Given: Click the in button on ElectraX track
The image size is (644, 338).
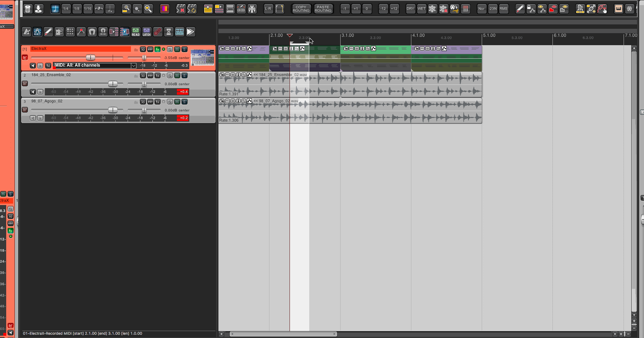Looking at the screenshot, I should (x=40, y=66).
